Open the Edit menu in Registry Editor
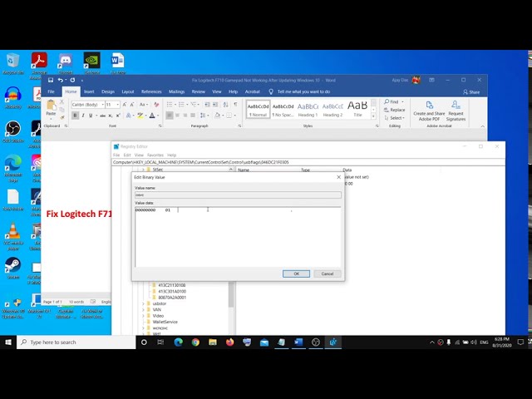This screenshot has width=532, height=399. (127, 155)
